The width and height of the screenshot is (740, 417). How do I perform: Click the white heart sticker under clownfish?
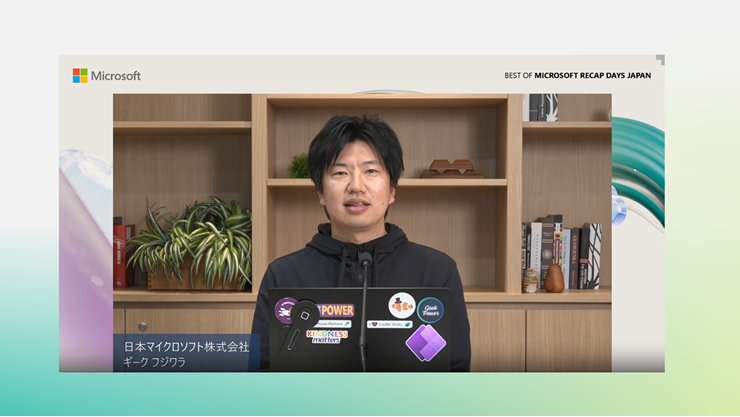click(390, 324)
